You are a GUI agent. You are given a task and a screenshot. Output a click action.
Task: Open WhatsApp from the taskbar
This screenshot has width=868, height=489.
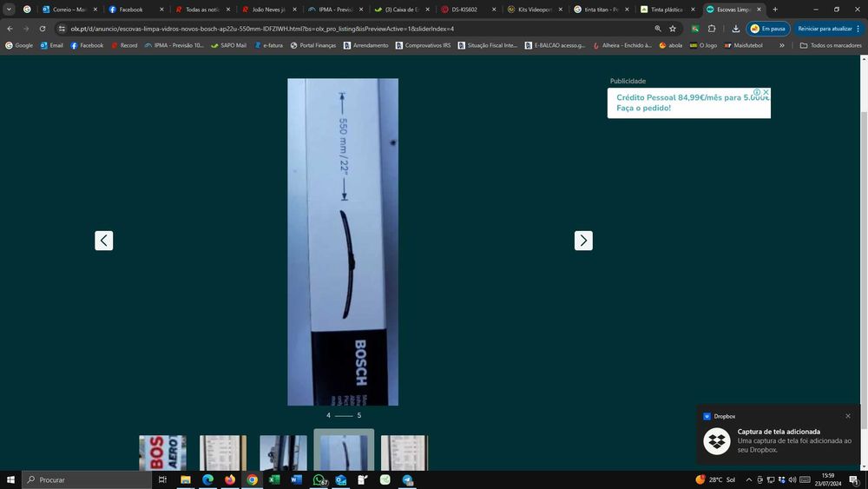[x=319, y=479]
